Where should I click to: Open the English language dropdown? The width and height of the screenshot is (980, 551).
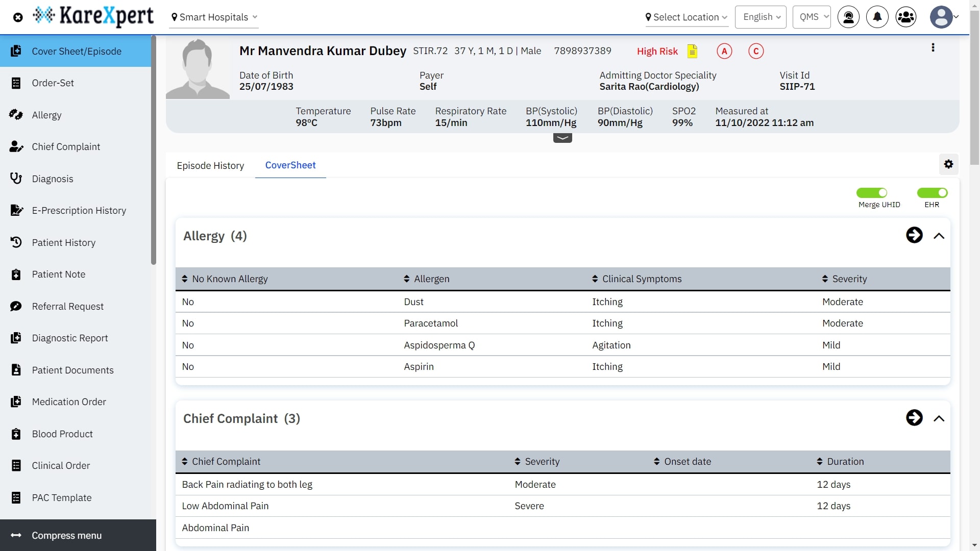tap(761, 17)
